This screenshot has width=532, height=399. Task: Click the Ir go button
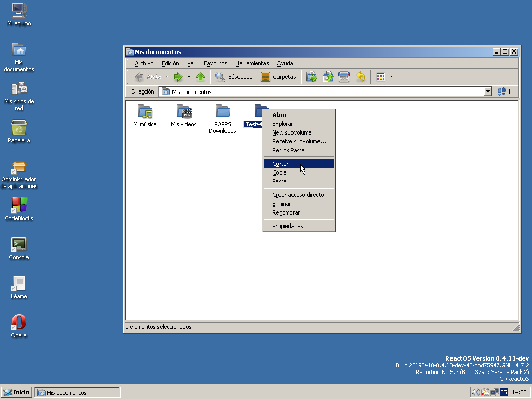coord(505,91)
